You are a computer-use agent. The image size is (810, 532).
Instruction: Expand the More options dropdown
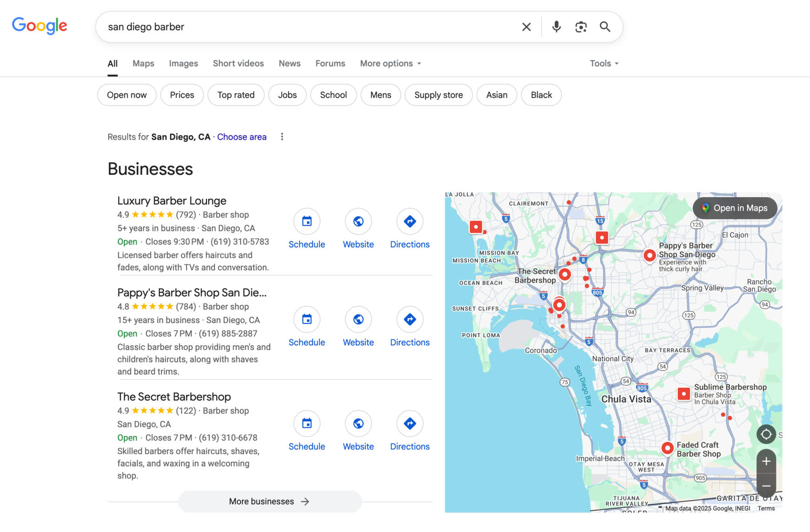[x=390, y=63]
